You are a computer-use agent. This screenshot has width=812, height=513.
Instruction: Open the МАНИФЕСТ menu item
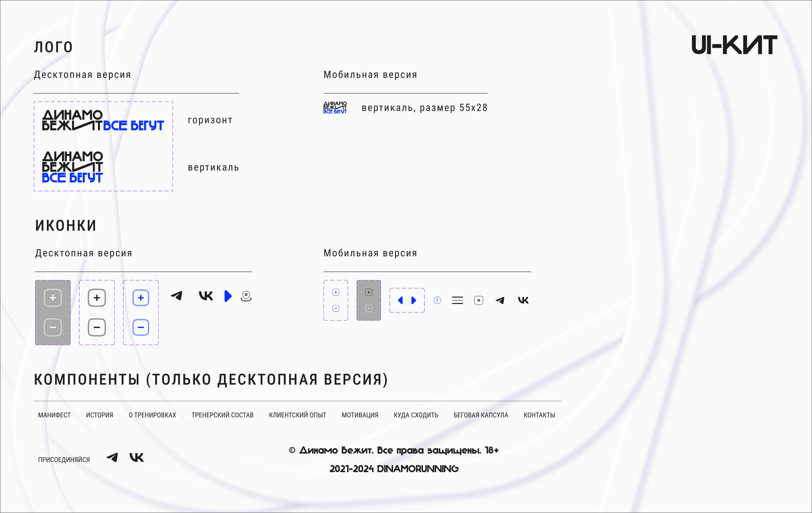pos(54,415)
